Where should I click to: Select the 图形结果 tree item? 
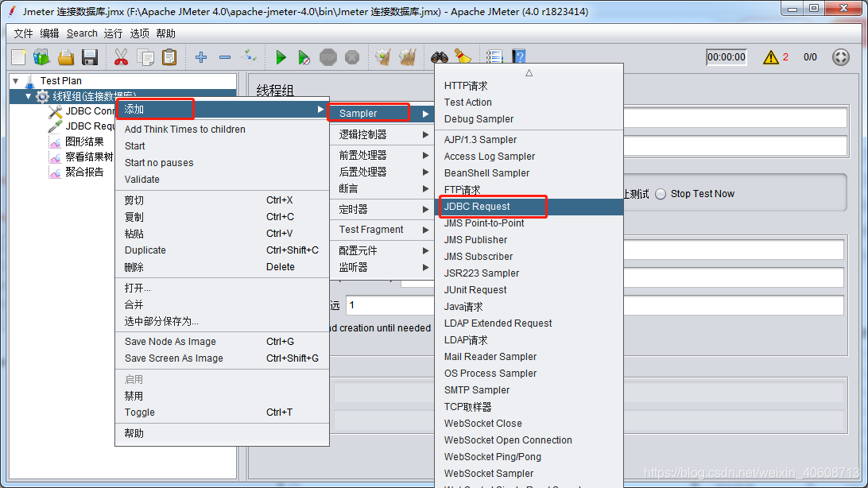84,142
